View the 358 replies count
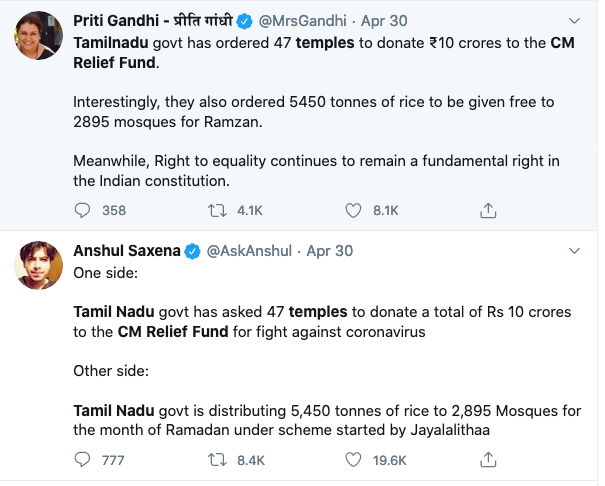The height and width of the screenshot is (486, 605). [114, 211]
